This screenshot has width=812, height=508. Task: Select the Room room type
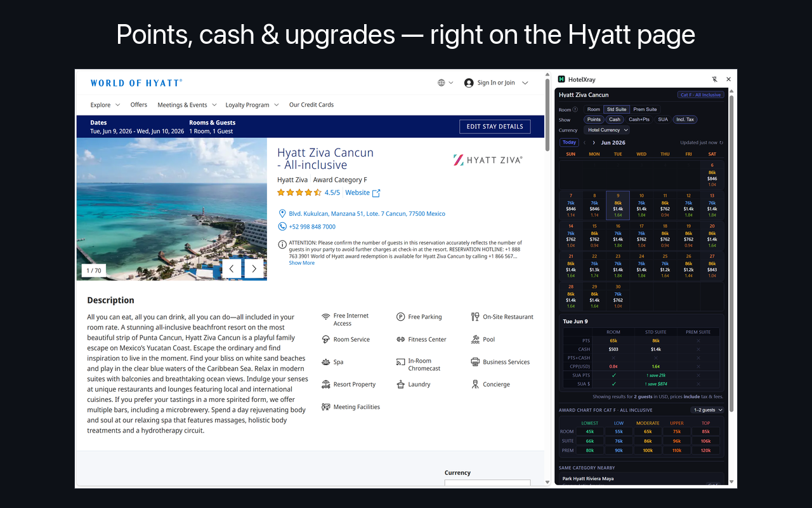pyautogui.click(x=594, y=109)
